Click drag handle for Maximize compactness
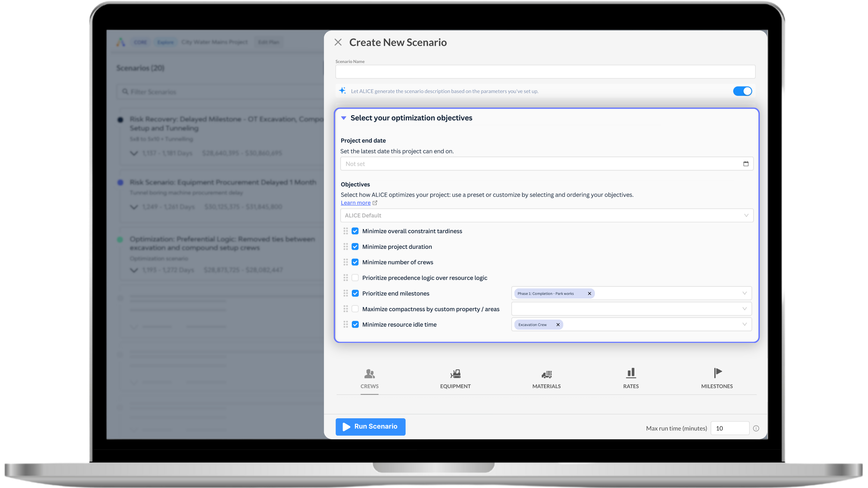 (x=345, y=309)
